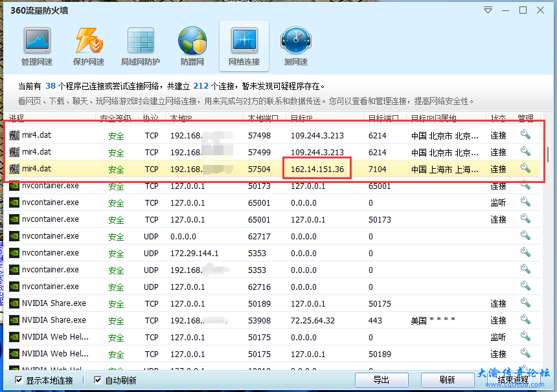Viewport: 557px width, 392px height.
Task: Open the 局域网防护 brick wall tool
Action: [141, 46]
